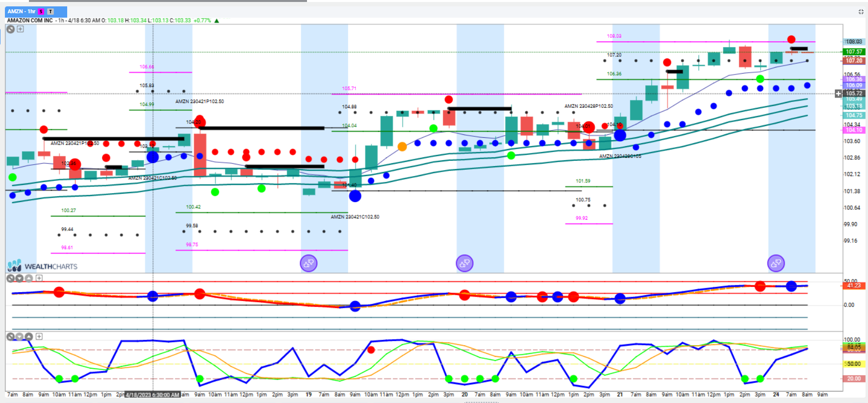Move the bottom stochastic panel down
The height and width of the screenshot is (403, 868).
point(20,337)
